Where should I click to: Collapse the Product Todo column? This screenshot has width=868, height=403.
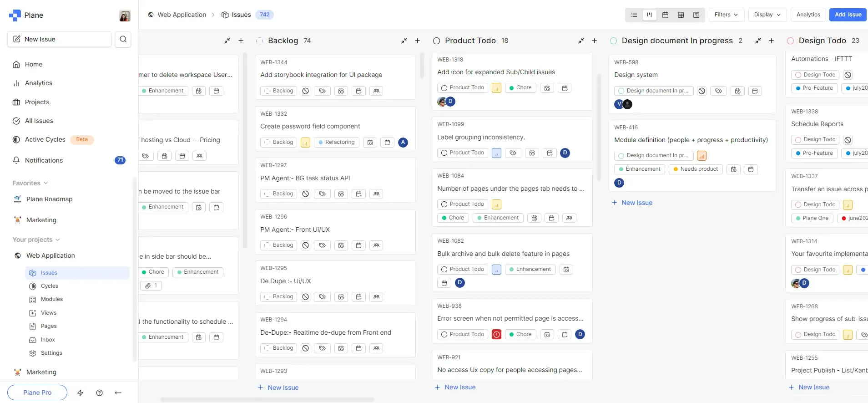[581, 41]
